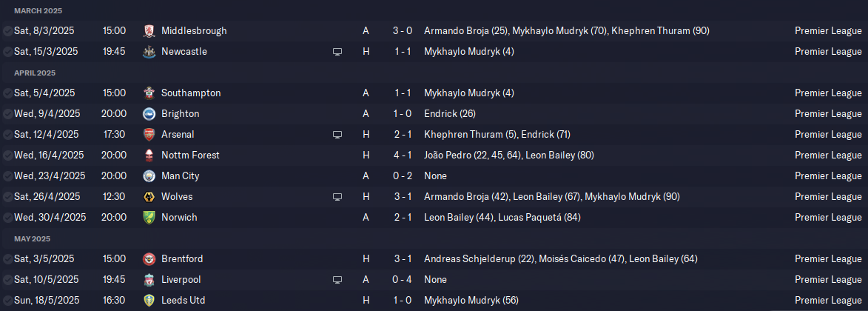
Task: Click the 4 - 1 score against Nottm Forest
Action: [x=397, y=155]
